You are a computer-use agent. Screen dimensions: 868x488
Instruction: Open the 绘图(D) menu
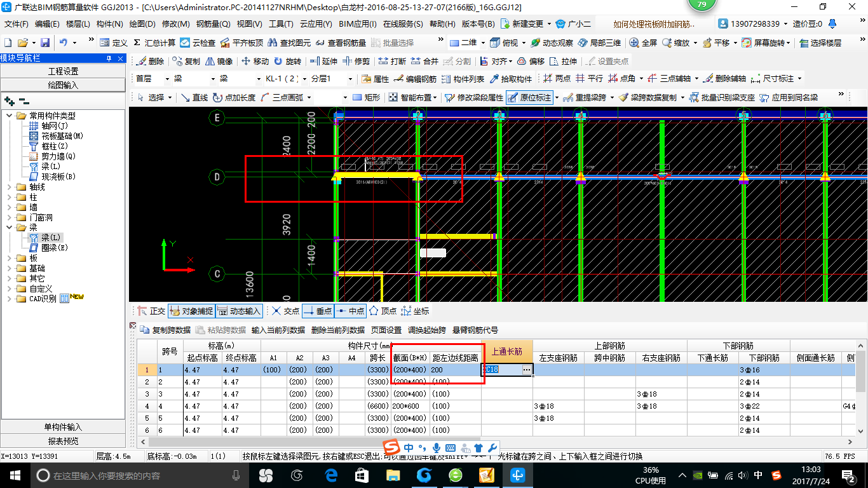(142, 24)
